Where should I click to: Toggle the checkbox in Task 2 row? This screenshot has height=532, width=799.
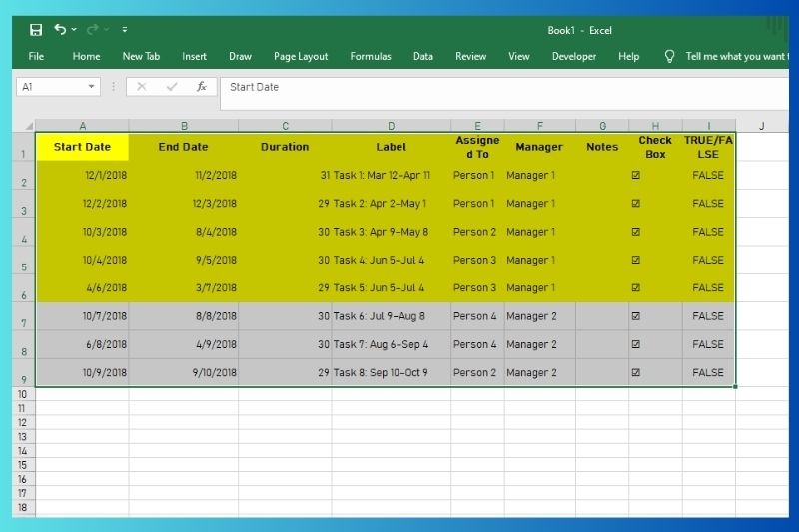(635, 203)
